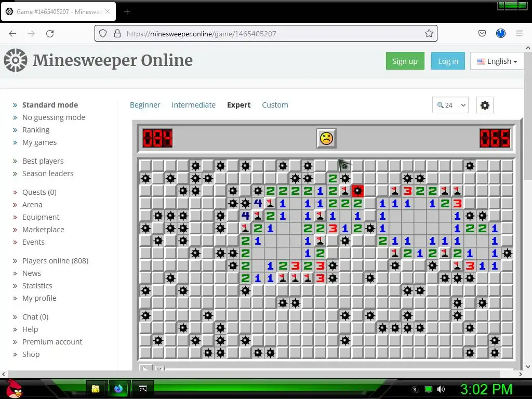Open Help page

(30, 329)
